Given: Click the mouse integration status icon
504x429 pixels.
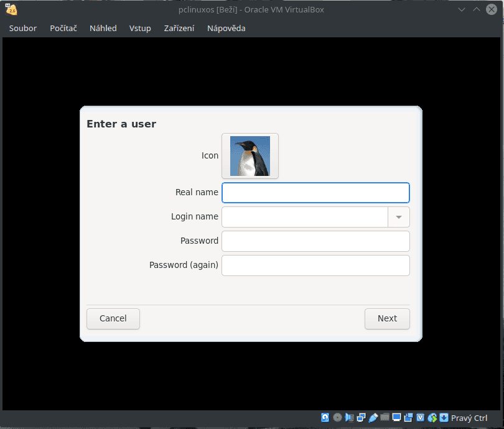Looking at the screenshot, I should click(432, 417).
